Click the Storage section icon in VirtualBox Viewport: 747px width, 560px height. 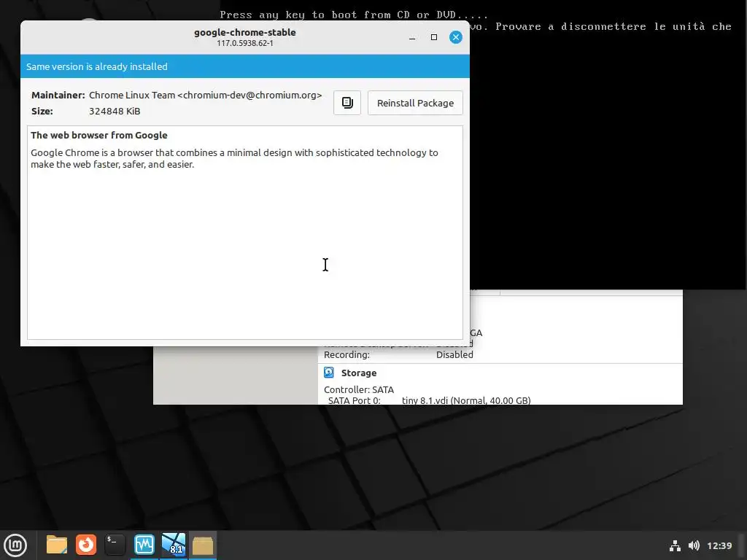[329, 373]
